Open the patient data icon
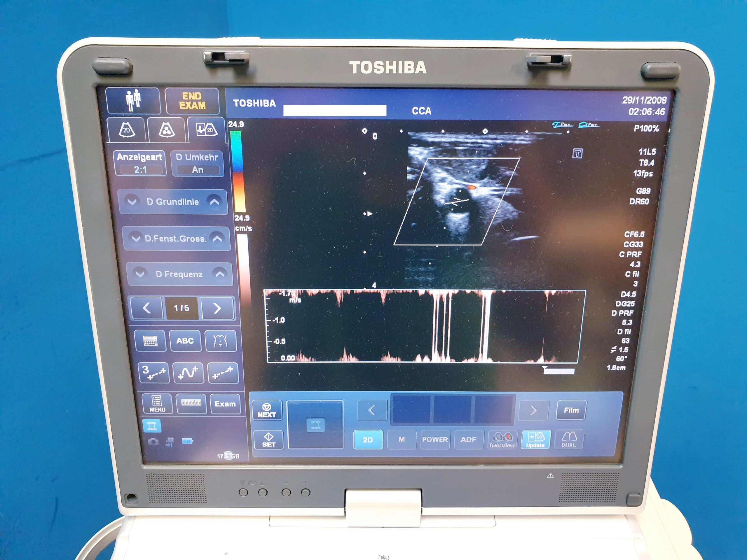The width and height of the screenshot is (747, 560). [133, 100]
